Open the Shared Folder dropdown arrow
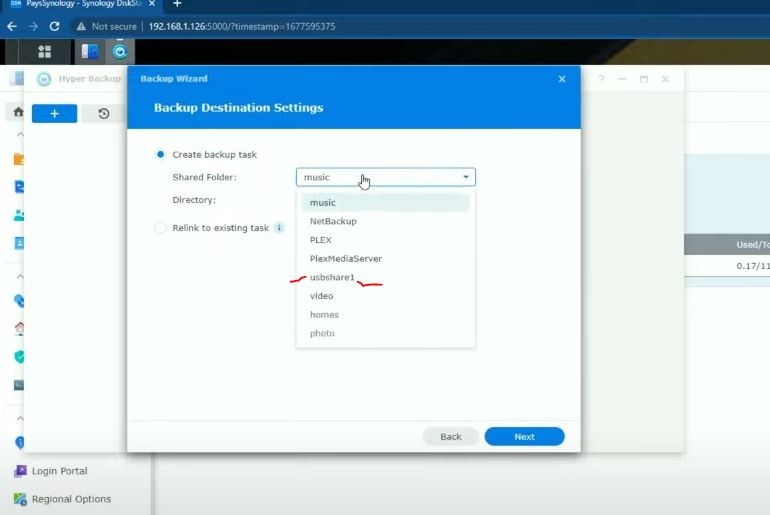Screen dimensions: 770x515 coord(466,177)
